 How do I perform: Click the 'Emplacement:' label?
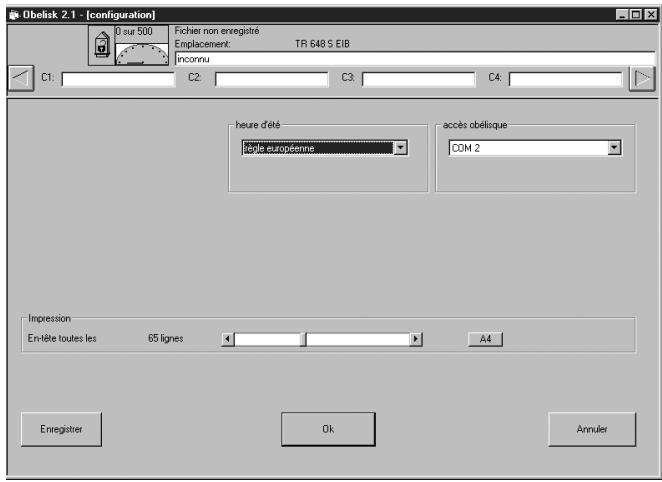pyautogui.click(x=202, y=44)
